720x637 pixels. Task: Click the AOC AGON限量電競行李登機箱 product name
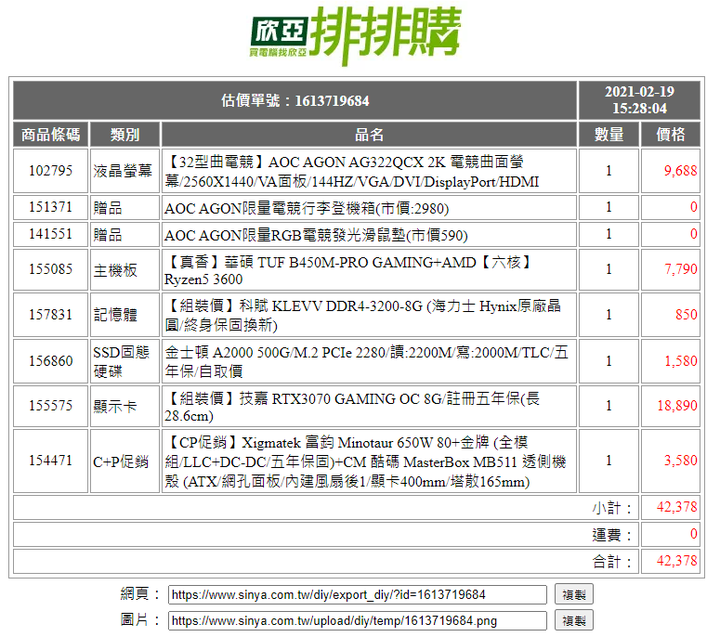[306, 209]
